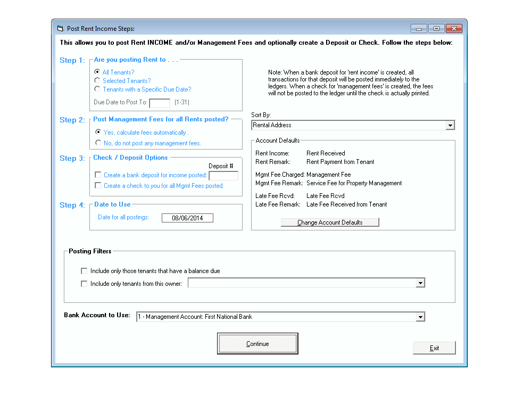Screen dimensions: 532x396
Task: Click the Exit button
Action: (434, 348)
